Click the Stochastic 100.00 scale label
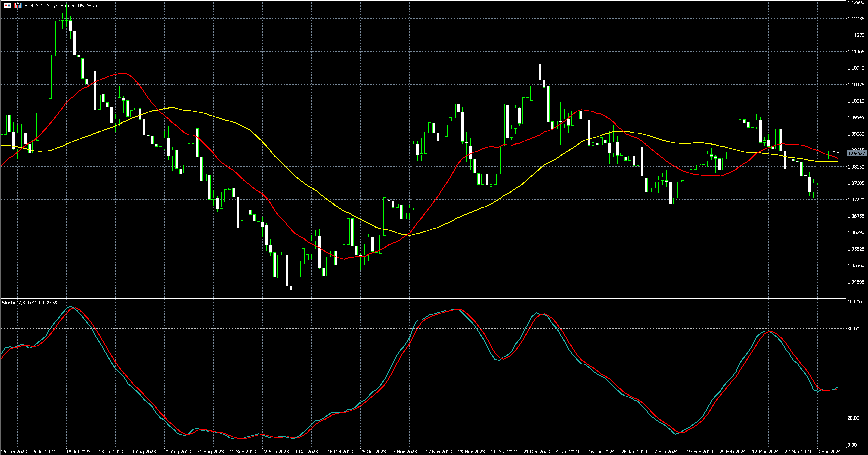Viewport: 868px width, 455px height. [x=854, y=302]
